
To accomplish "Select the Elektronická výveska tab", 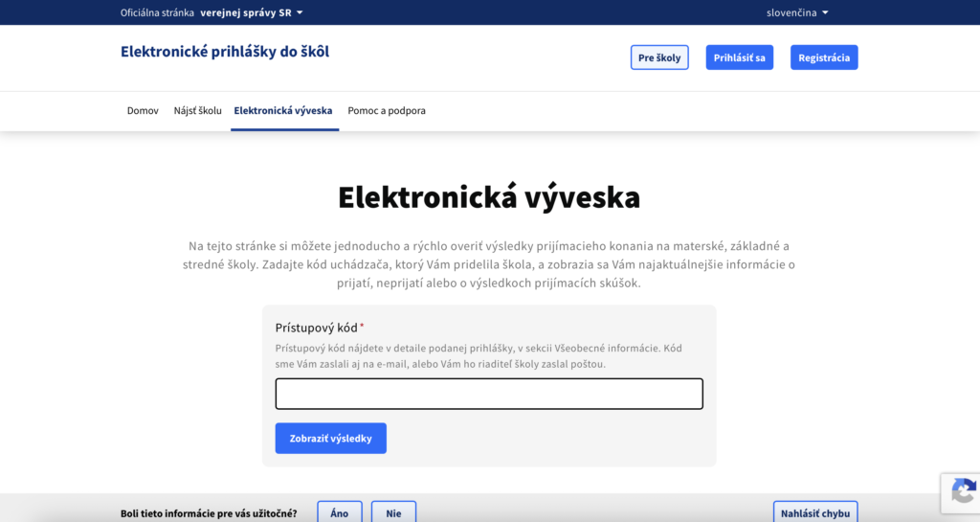I will coord(283,111).
